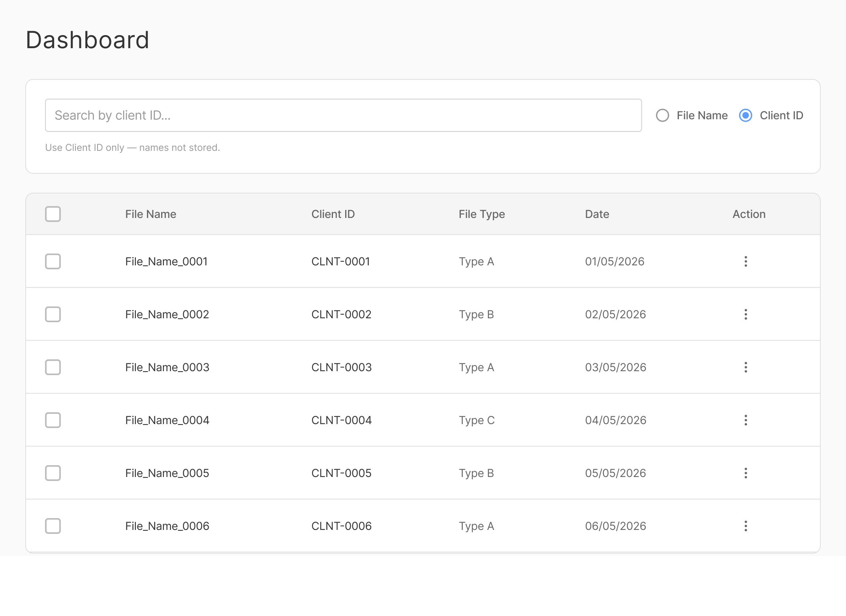Focus the Search by client ID field
846x616 pixels.
(343, 115)
